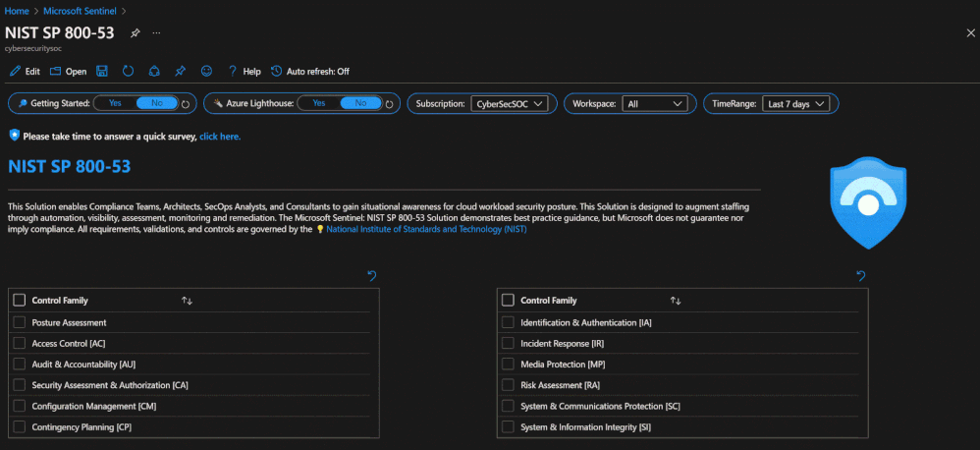Set Getting Started to Yes
This screenshot has width=980, height=450.
click(115, 103)
